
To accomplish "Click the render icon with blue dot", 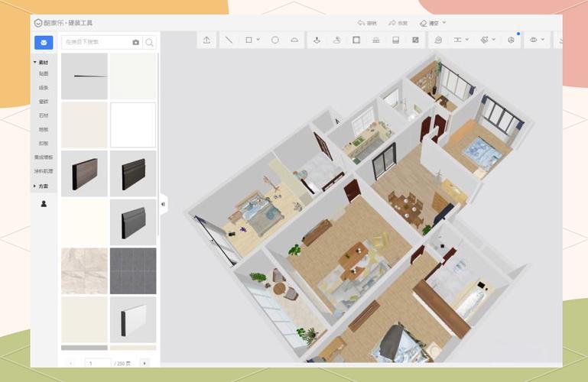I will (x=511, y=40).
